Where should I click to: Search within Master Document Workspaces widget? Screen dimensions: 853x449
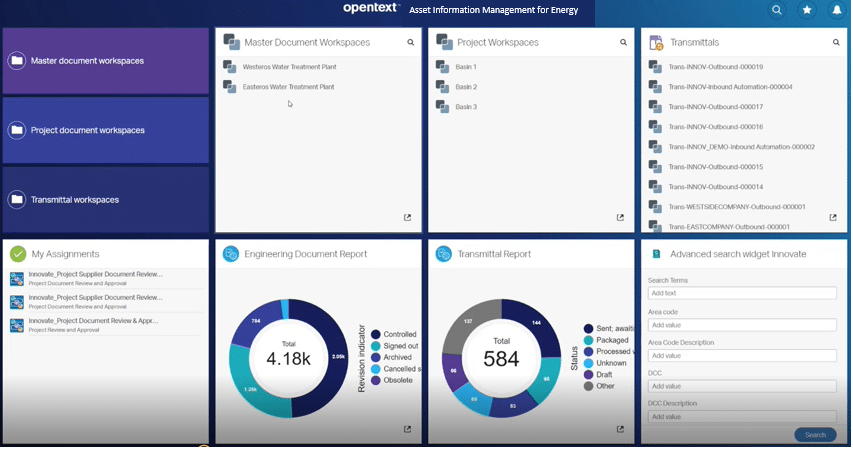click(x=411, y=42)
